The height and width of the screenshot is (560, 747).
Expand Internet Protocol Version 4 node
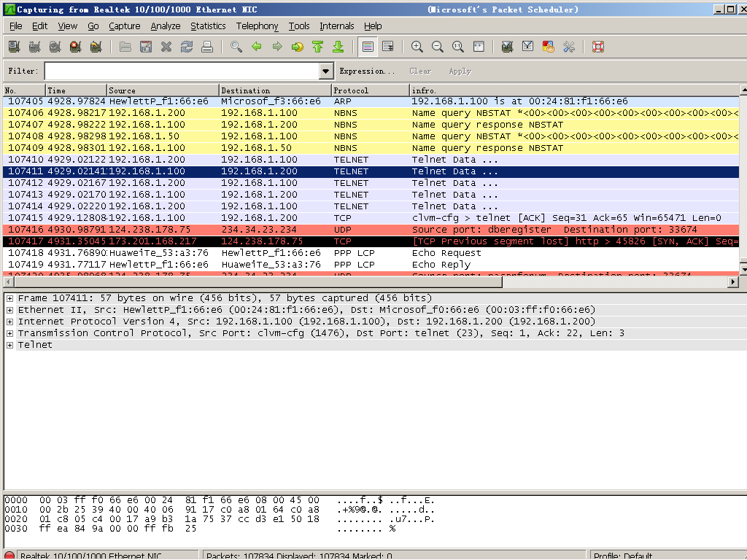pyautogui.click(x=9, y=322)
